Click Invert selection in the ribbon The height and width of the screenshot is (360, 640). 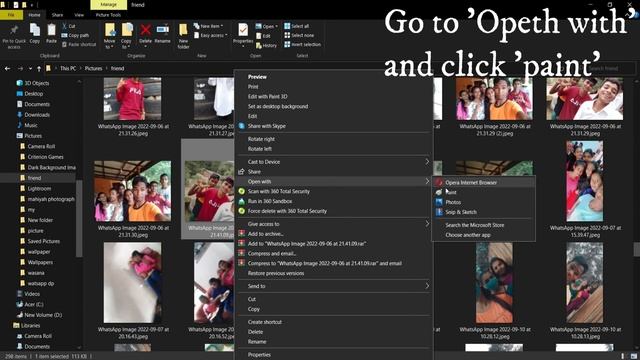click(302, 44)
